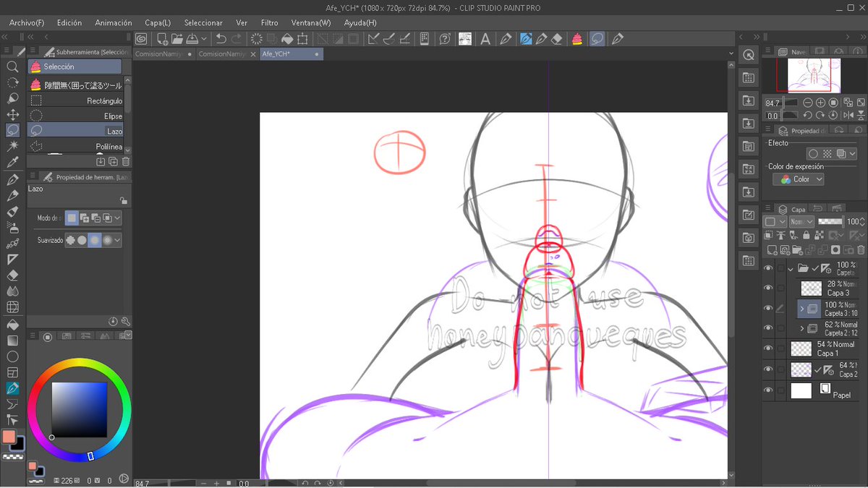Select the Auto select magic wand tool
The width and height of the screenshot is (868, 488).
point(12,147)
